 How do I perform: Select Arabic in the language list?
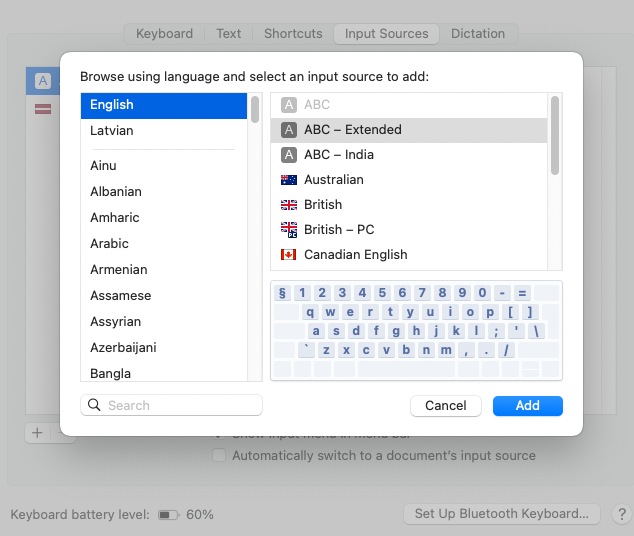[x=164, y=243]
